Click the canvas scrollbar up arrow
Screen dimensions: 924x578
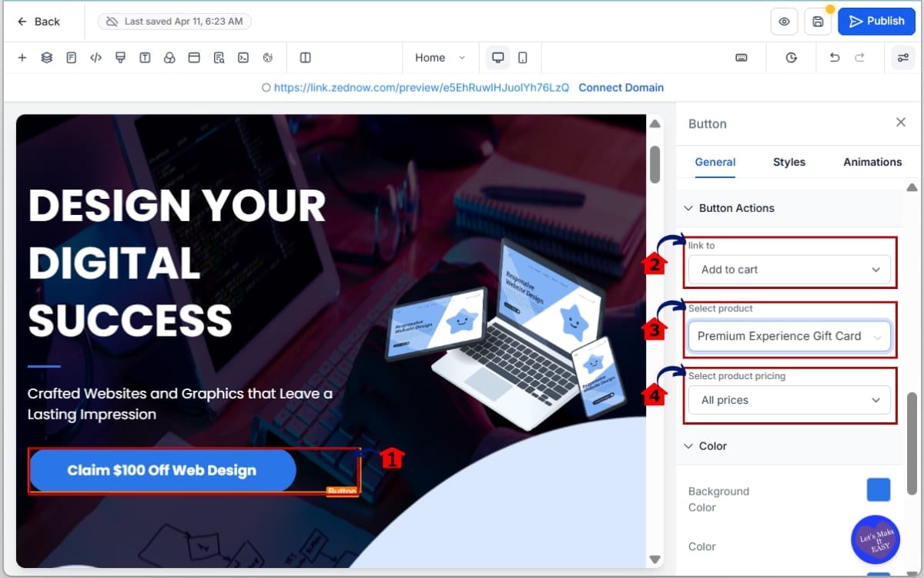coord(655,124)
